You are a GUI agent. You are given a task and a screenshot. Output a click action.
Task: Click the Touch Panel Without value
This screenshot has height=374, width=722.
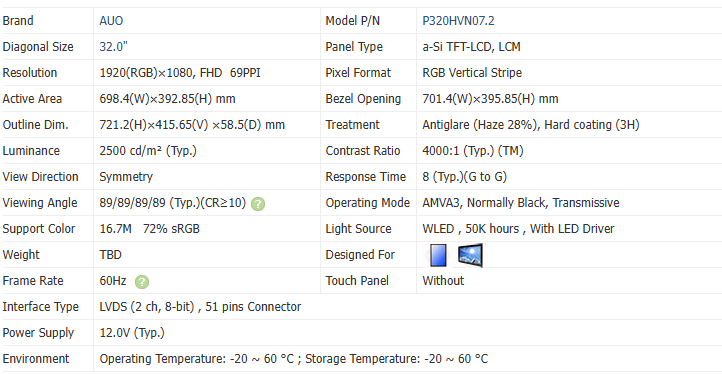pos(443,280)
